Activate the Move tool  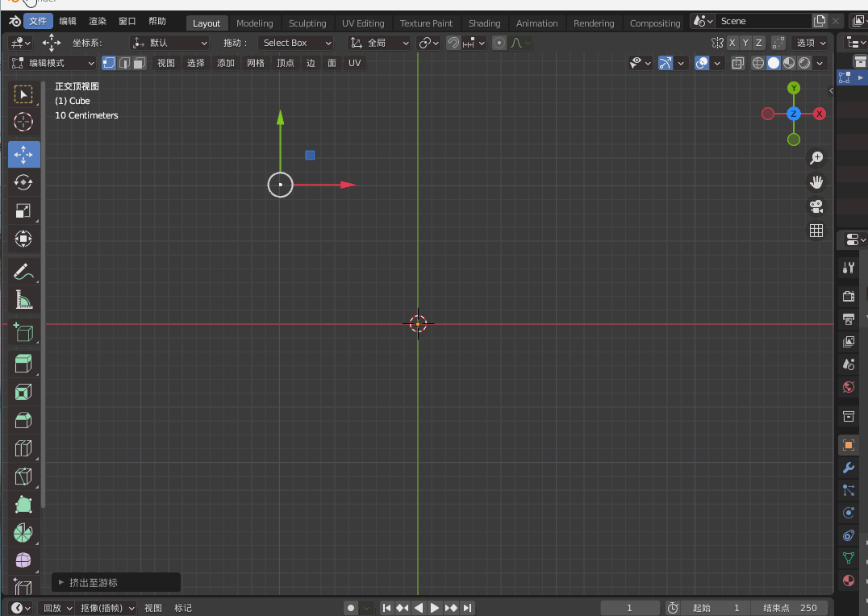pyautogui.click(x=24, y=155)
